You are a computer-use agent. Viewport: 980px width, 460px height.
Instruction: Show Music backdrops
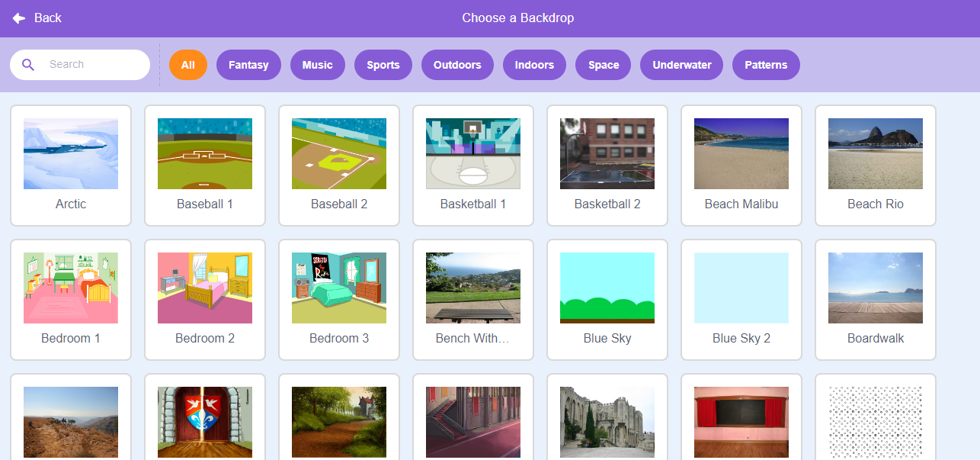pyautogui.click(x=317, y=65)
